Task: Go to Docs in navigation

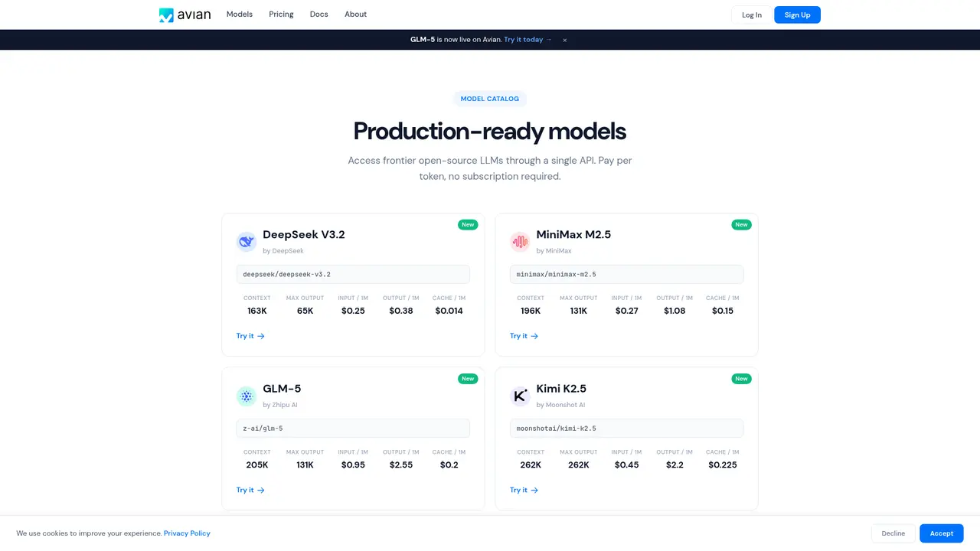Action: click(319, 15)
